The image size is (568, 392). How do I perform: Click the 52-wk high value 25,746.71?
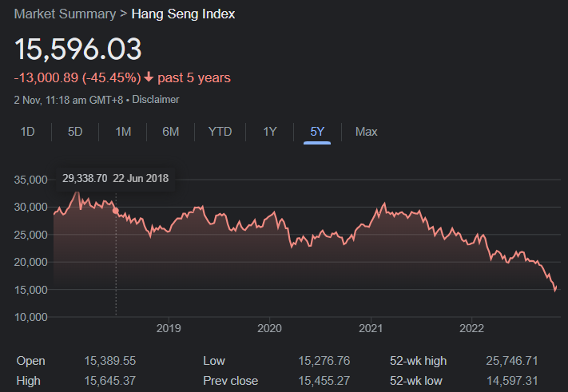click(512, 361)
